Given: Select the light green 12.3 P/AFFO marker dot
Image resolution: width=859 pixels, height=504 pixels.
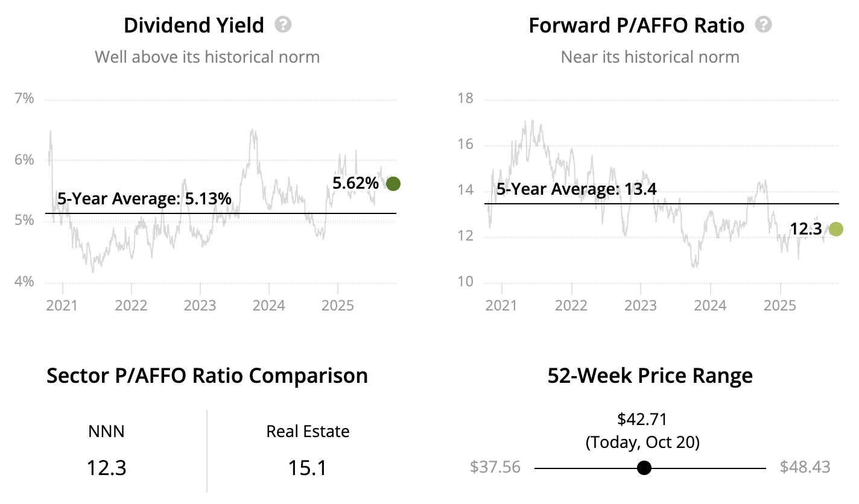Looking at the screenshot, I should click(x=835, y=229).
